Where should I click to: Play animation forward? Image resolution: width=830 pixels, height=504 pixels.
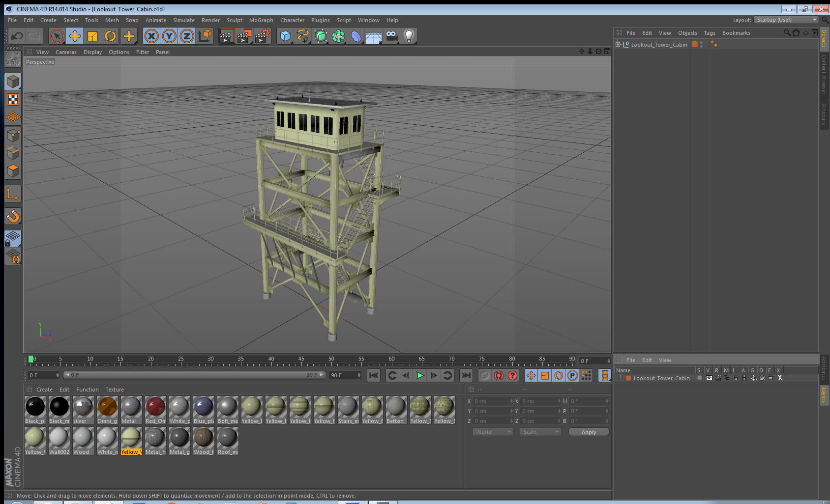pyautogui.click(x=420, y=375)
